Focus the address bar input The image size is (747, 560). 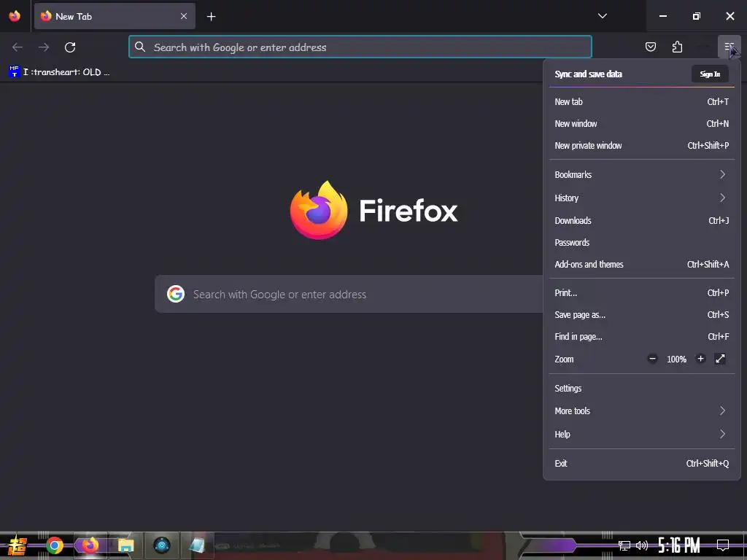[x=360, y=47]
